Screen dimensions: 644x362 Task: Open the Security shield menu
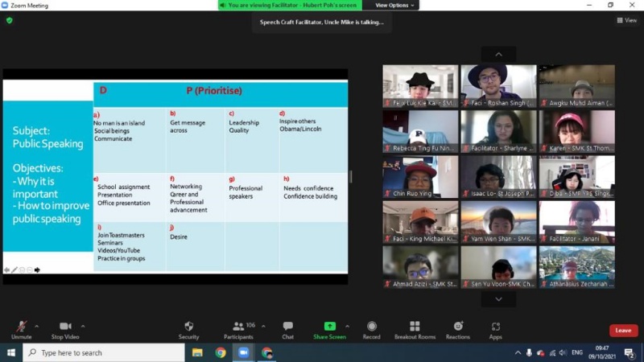(x=188, y=330)
